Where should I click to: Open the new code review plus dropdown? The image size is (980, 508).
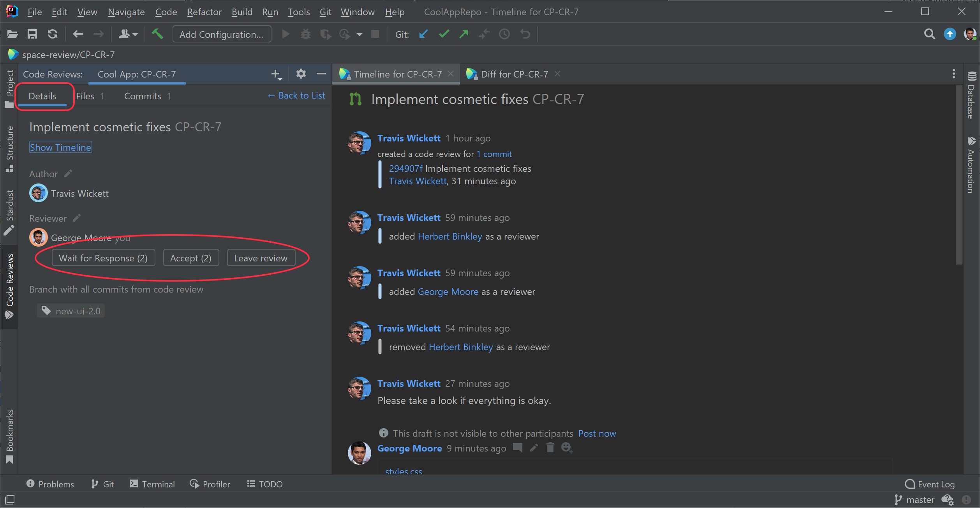(275, 74)
